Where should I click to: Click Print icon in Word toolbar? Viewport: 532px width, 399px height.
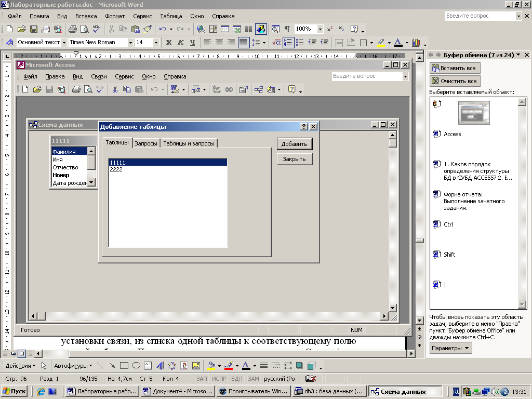[72, 29]
